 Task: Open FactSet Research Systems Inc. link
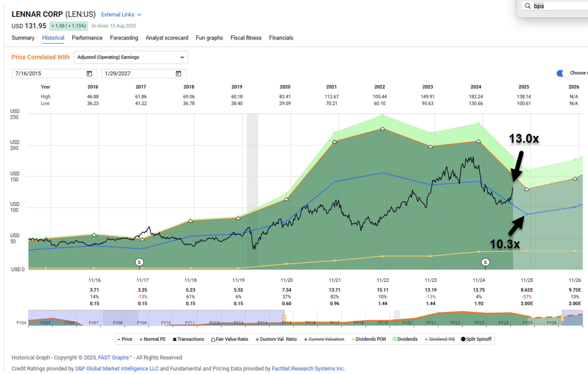pos(308,369)
